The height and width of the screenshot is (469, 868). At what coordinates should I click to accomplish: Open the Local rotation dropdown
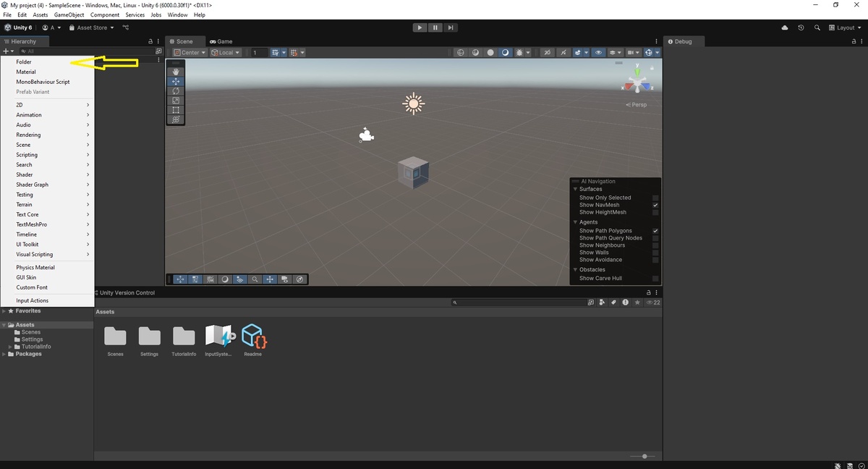pyautogui.click(x=226, y=52)
